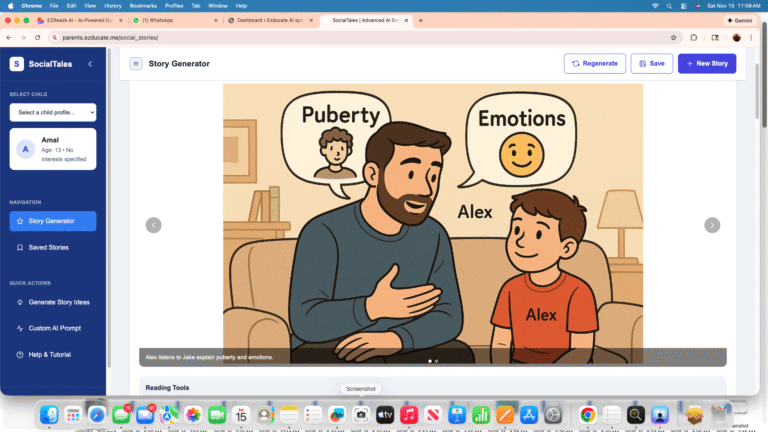Open Photos from the Dock
Viewport: 768px width, 432px height.
[193, 415]
